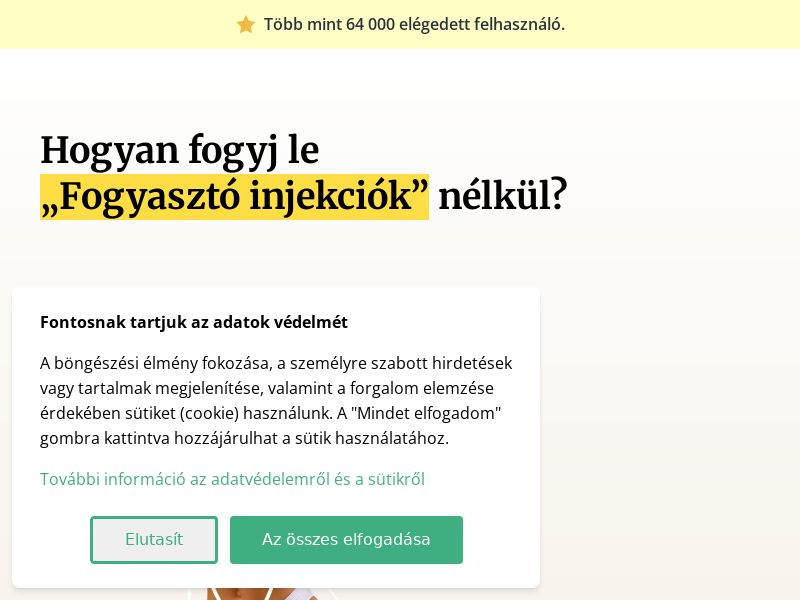
Task: Click the gold star icon in top banner
Action: coord(246,24)
